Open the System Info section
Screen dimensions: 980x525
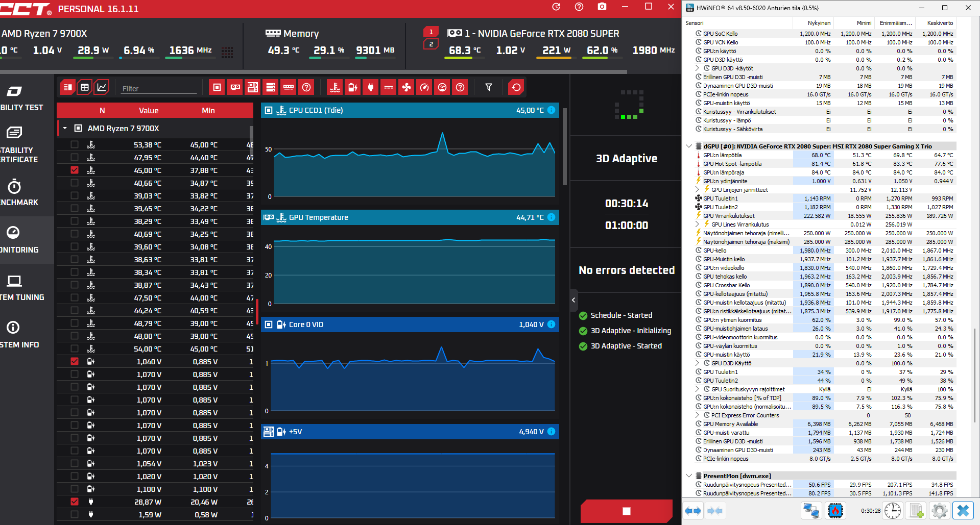pos(20,335)
